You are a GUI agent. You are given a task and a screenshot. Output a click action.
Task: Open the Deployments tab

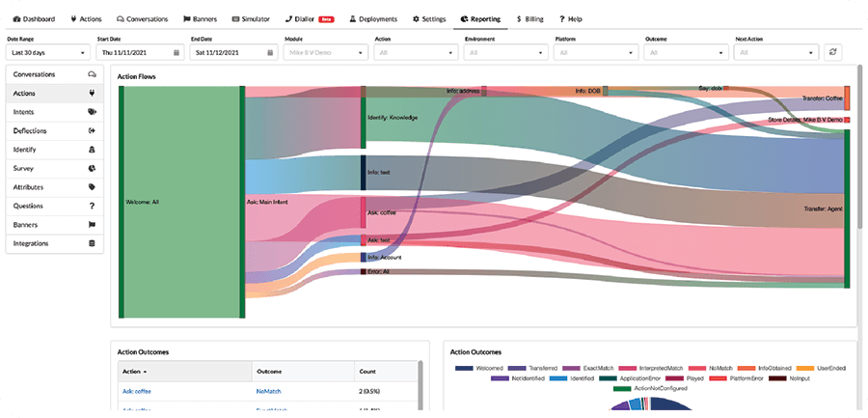point(373,19)
